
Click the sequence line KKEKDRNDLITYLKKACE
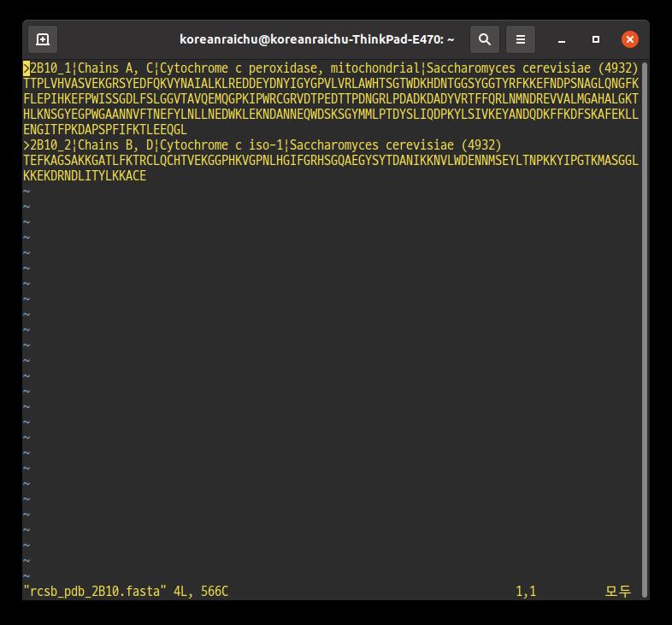[85, 176]
